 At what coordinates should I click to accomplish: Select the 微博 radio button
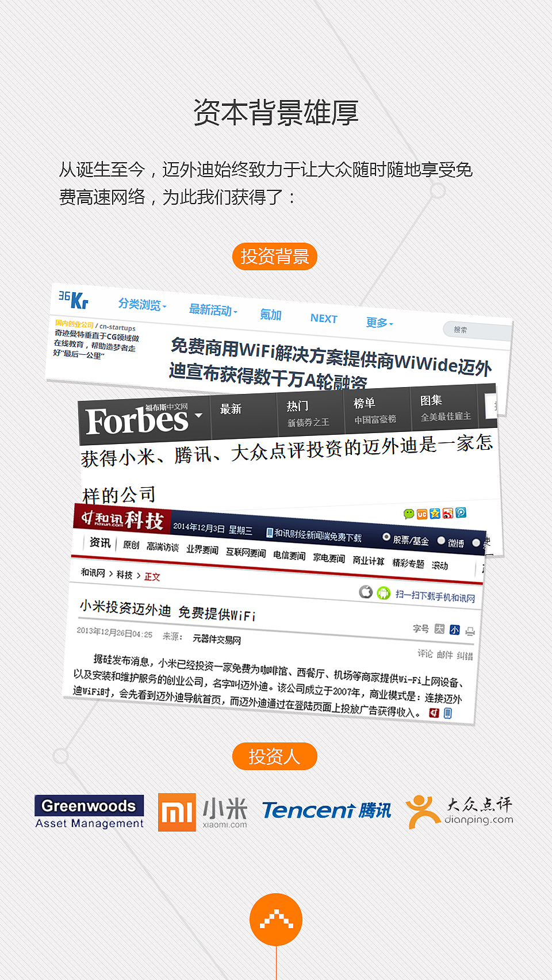click(x=441, y=540)
